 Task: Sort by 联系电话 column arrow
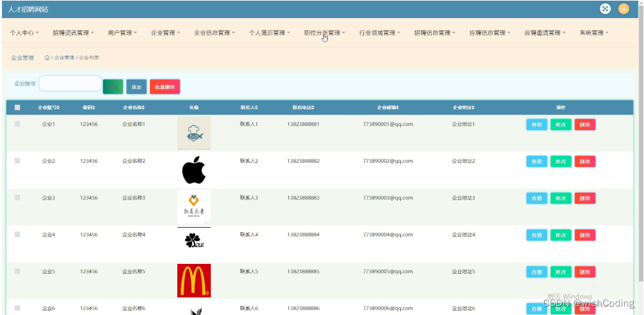pyautogui.click(x=313, y=107)
